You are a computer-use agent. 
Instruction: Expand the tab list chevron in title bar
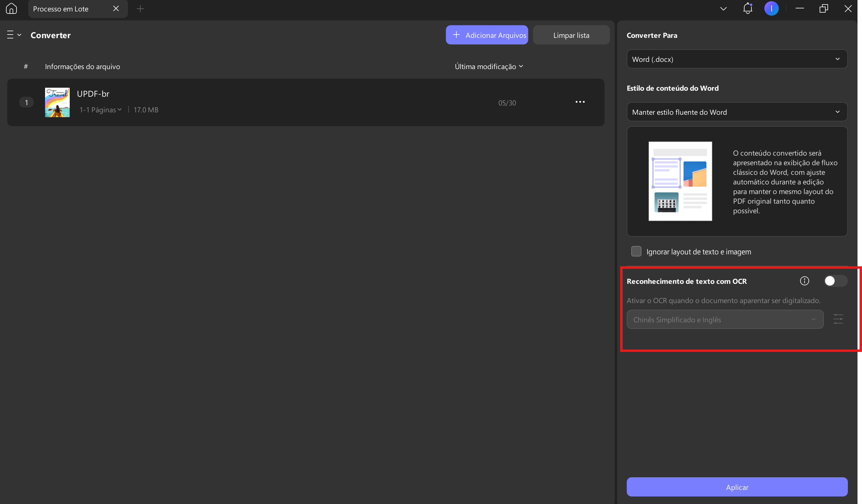pyautogui.click(x=723, y=8)
